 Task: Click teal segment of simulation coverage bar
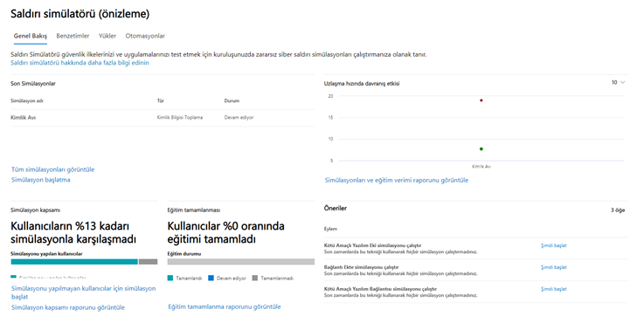point(74,262)
